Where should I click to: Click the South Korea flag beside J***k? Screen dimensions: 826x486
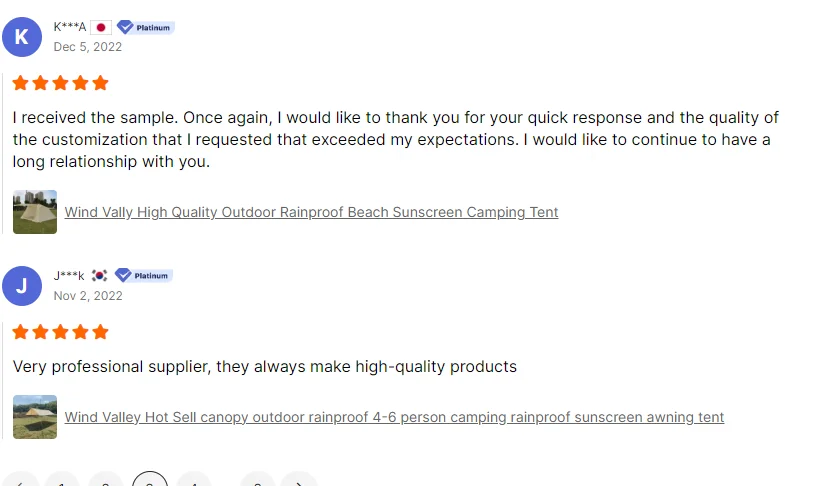click(99, 275)
